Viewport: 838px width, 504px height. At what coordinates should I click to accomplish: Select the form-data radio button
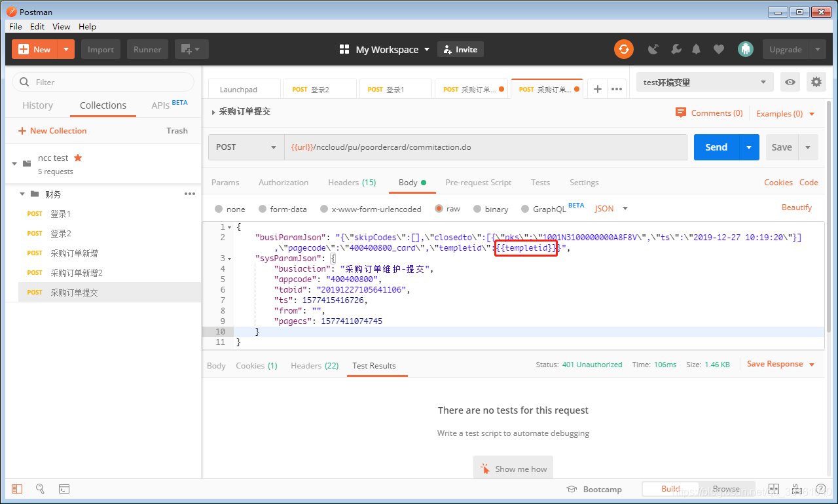[263, 209]
